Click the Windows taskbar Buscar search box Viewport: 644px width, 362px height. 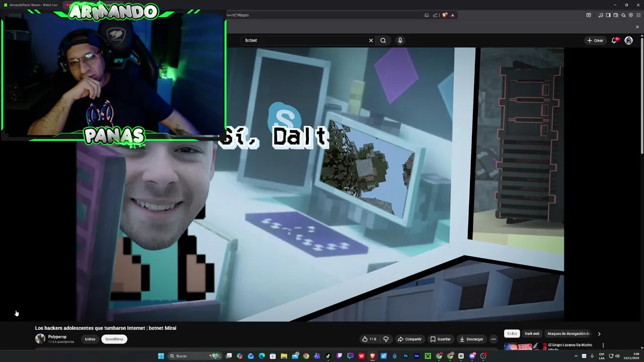195,356
